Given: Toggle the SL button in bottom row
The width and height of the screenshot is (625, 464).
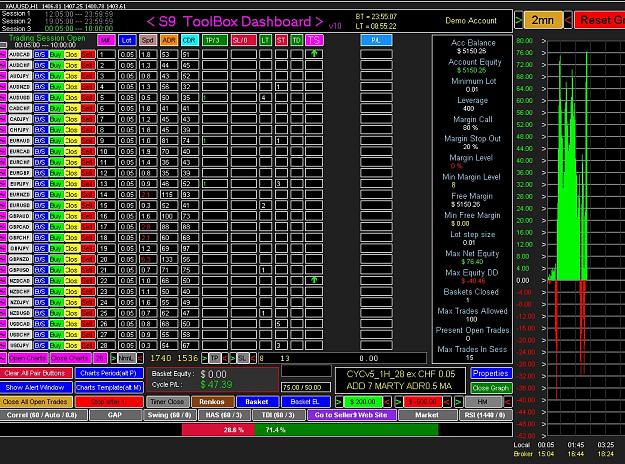Looking at the screenshot, I should pos(243,358).
